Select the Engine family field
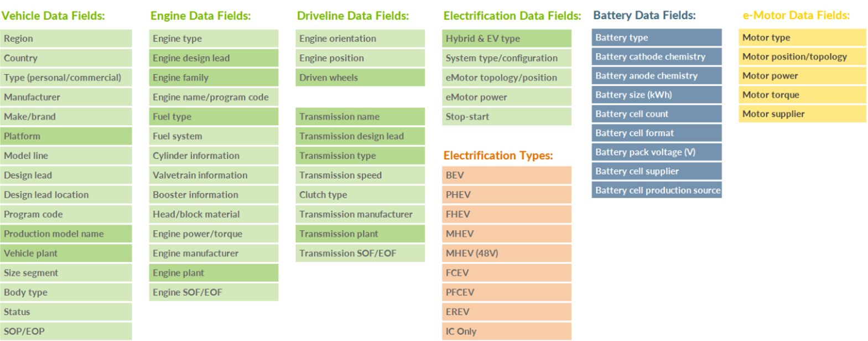Viewport: 868px width, 341px height. (213, 77)
